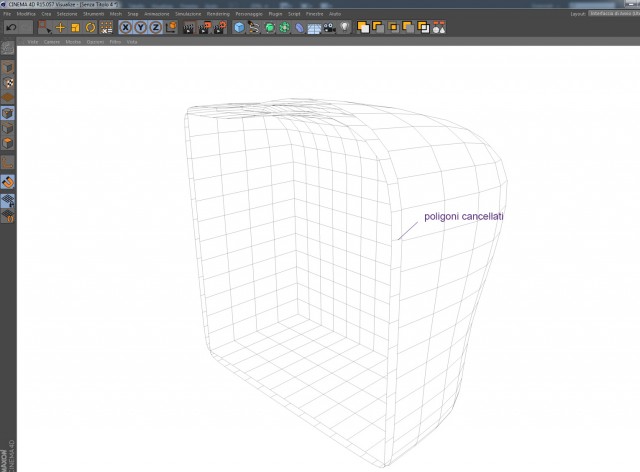640x472 pixels.
Task: Click the orange outlined overlapping squares icon
Action: point(423,27)
